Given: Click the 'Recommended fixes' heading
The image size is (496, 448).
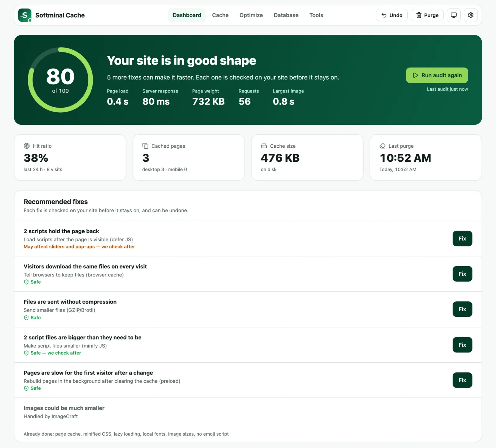Looking at the screenshot, I should point(56,202).
